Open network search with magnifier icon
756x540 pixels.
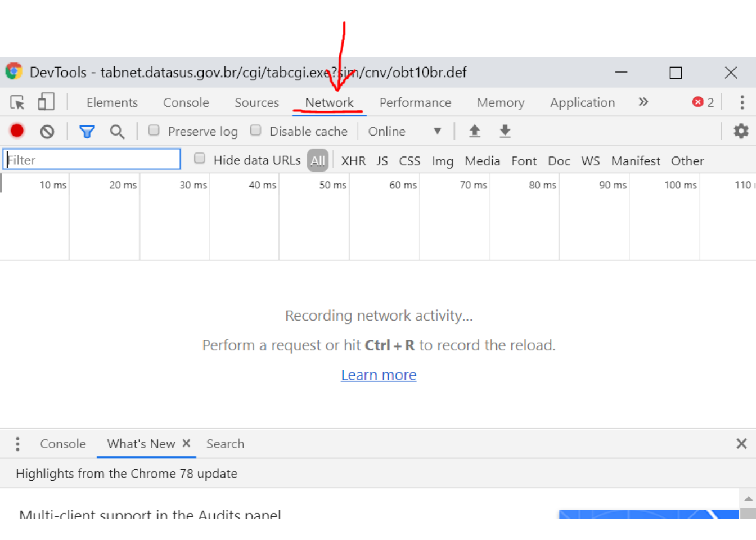pos(117,132)
